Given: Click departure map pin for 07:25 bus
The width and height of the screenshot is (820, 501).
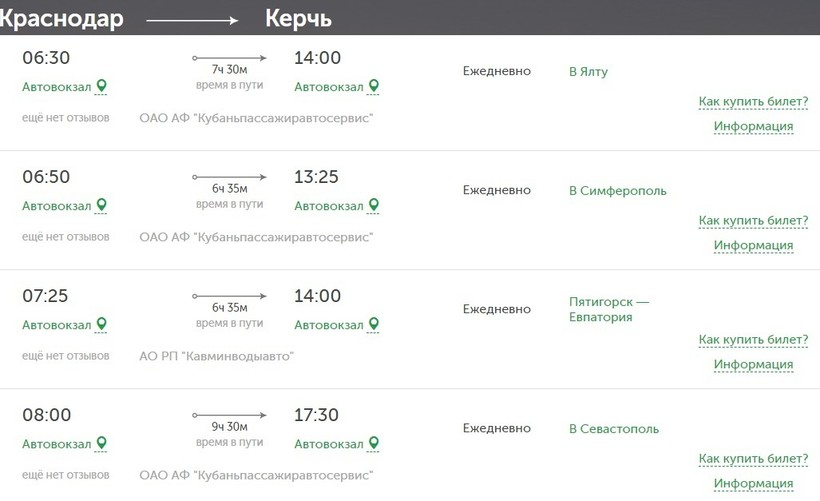Looking at the screenshot, I should [x=101, y=325].
